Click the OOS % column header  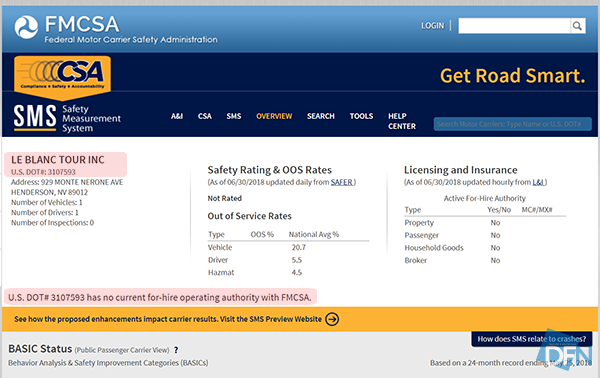click(262, 235)
